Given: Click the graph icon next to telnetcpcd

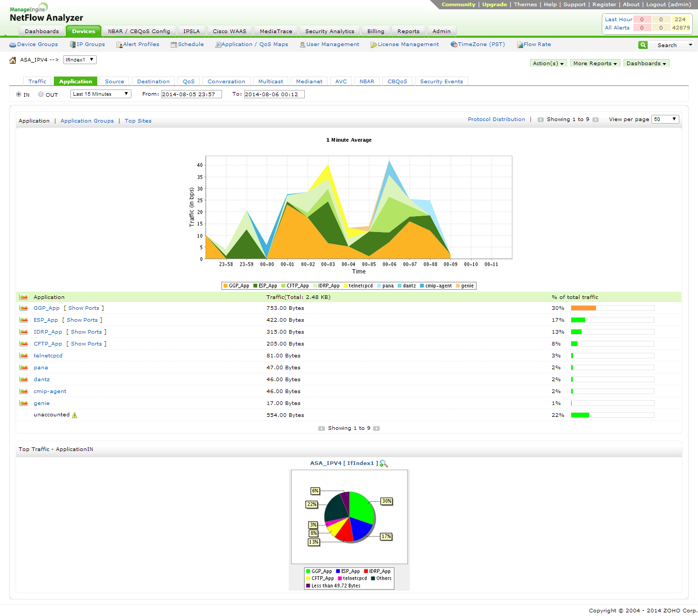Looking at the screenshot, I should (24, 356).
